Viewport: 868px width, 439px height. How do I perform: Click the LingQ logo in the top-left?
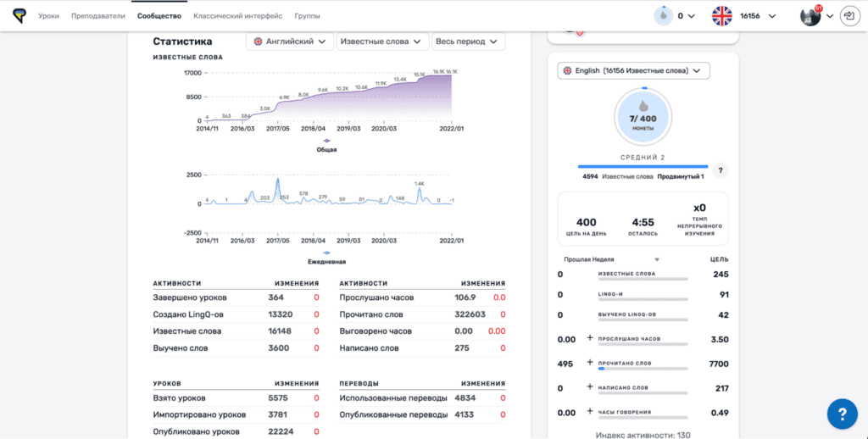pos(19,16)
